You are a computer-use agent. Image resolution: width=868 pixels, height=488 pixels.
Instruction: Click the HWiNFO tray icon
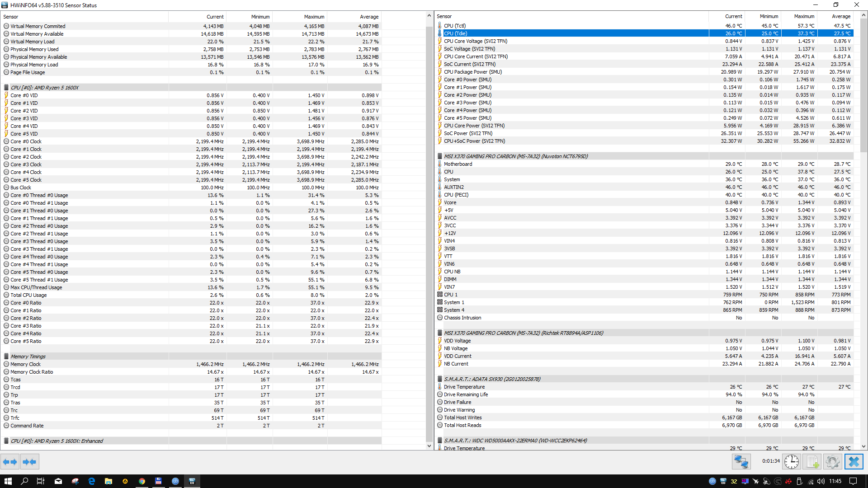pyautogui.click(x=723, y=481)
